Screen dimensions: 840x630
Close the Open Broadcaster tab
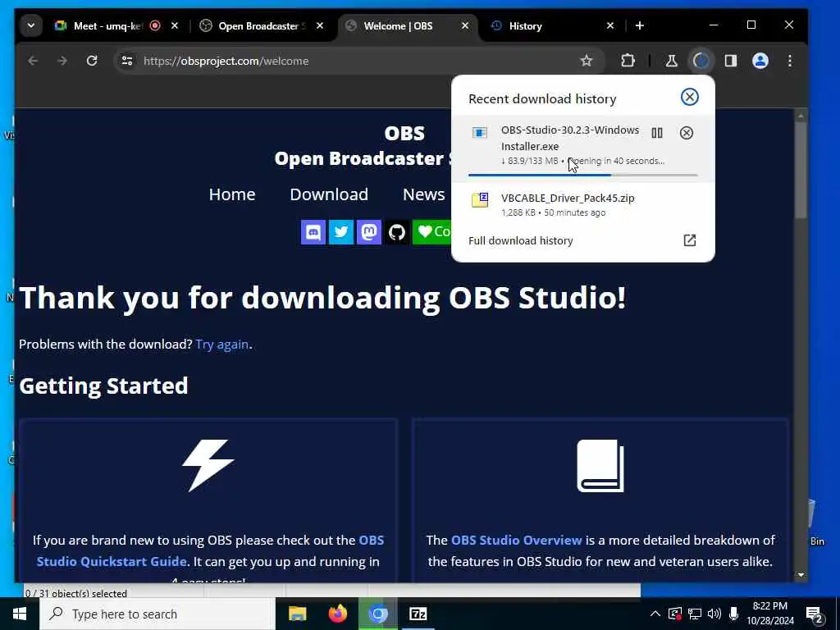pos(320,25)
